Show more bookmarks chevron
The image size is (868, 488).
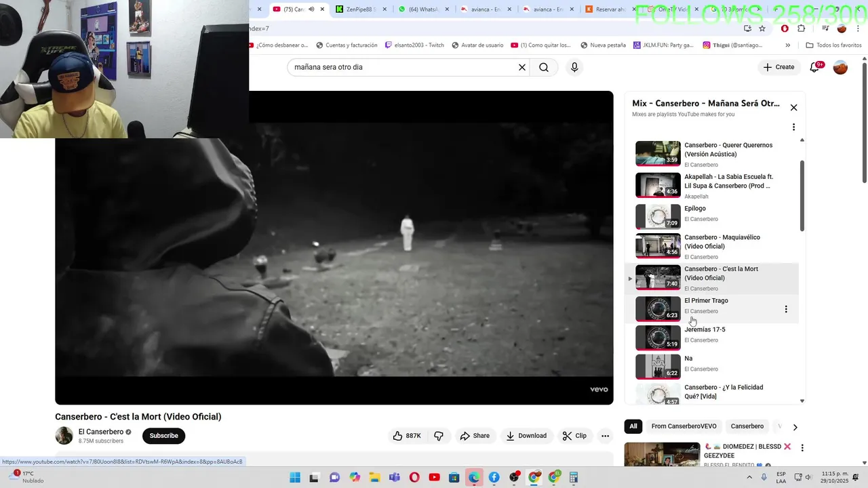[787, 45]
